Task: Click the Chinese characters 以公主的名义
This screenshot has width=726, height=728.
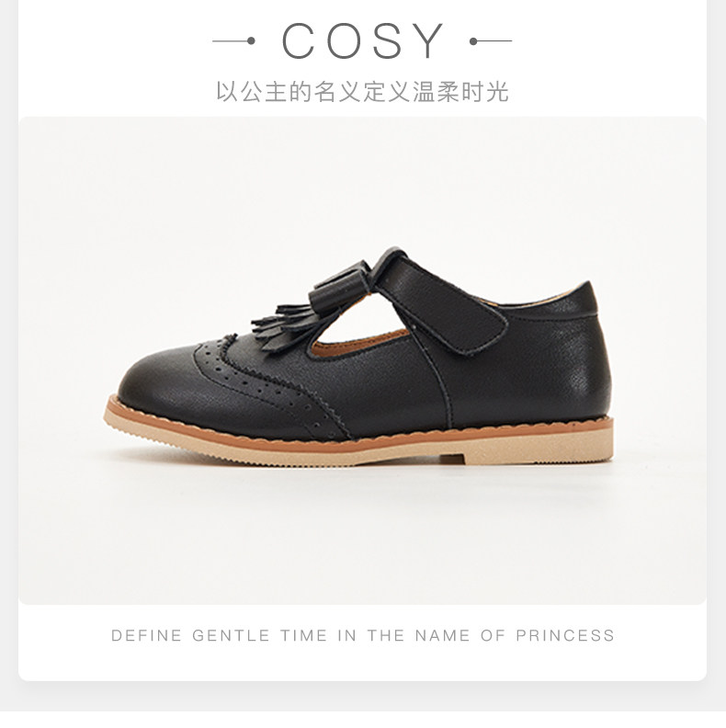Action: (x=289, y=91)
